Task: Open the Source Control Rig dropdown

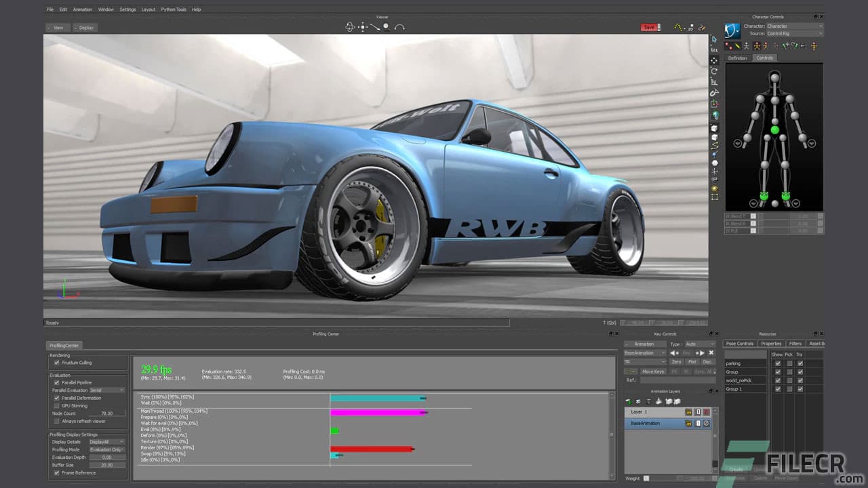Action: [x=793, y=33]
